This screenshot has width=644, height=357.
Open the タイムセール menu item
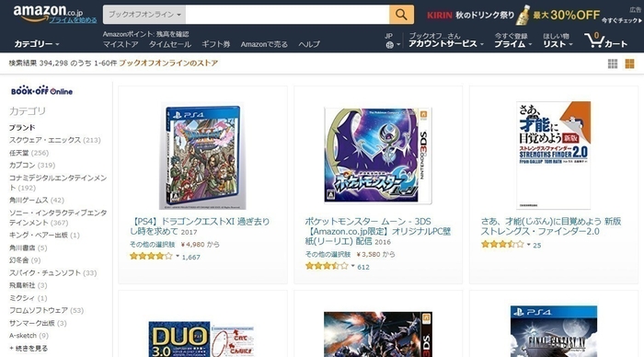pos(170,44)
